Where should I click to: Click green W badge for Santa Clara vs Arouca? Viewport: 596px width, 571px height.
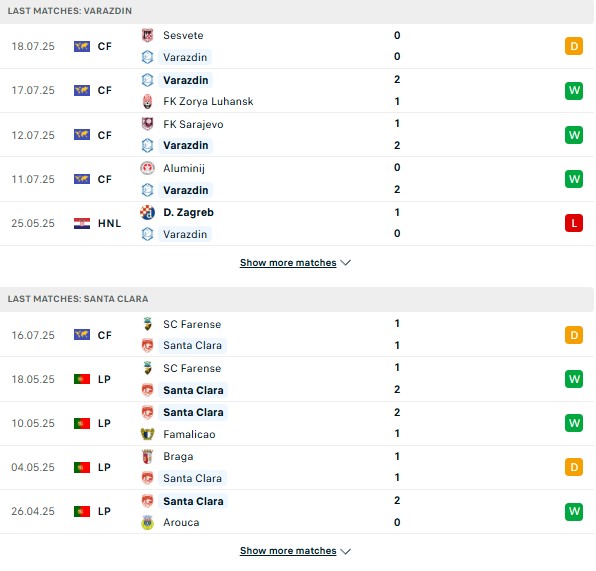[574, 511]
